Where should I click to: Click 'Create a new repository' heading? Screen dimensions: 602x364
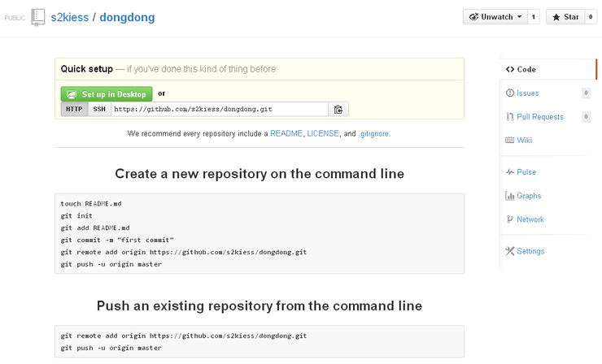(x=260, y=174)
